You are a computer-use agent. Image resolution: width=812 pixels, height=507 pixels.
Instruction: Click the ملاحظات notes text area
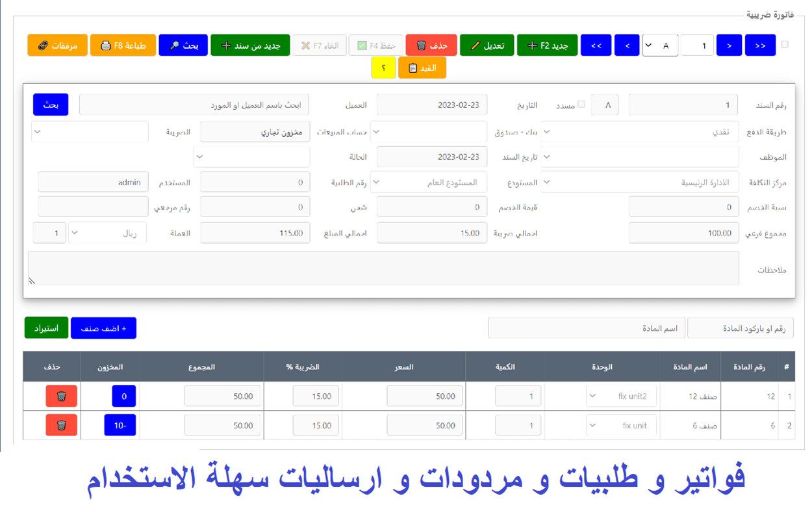point(383,268)
